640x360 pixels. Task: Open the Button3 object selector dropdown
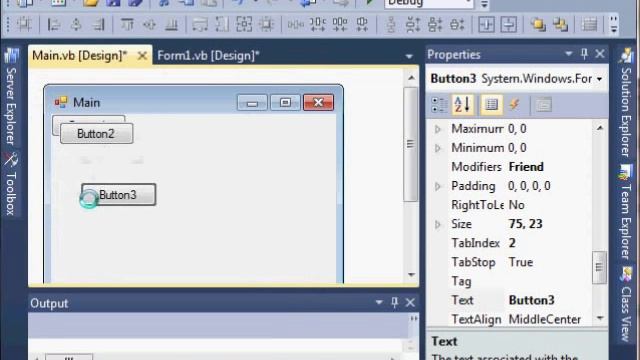click(599, 79)
